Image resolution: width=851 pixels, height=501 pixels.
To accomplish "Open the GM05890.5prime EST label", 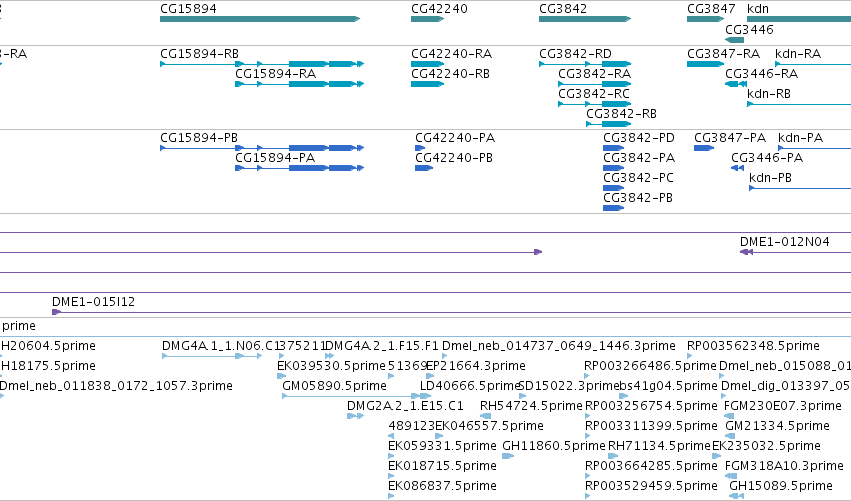I will click(334, 386).
